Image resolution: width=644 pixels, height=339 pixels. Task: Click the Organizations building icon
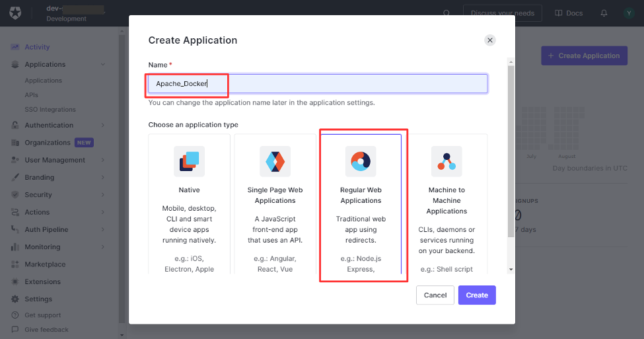pyautogui.click(x=15, y=143)
